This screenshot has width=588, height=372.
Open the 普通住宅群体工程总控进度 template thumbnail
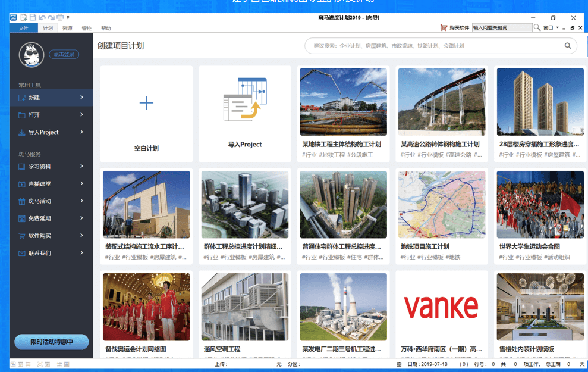pyautogui.click(x=343, y=205)
